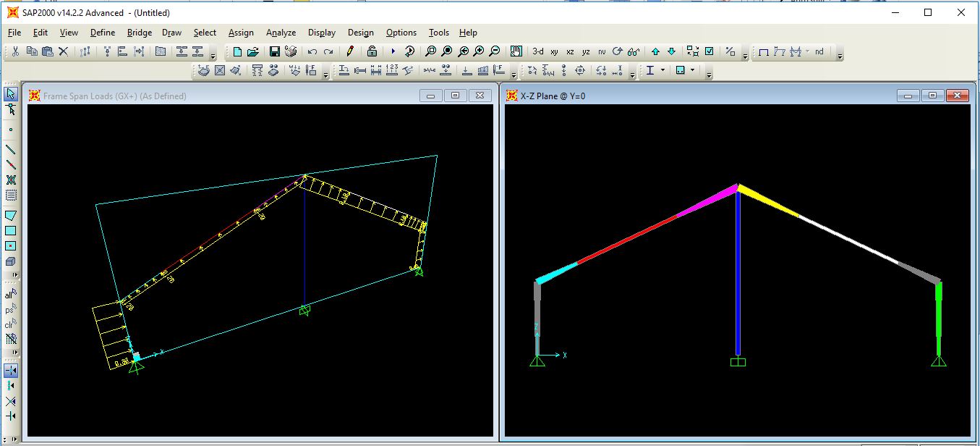The image size is (980, 446).
Task: Select the Reshape Object tool
Action: point(11,110)
